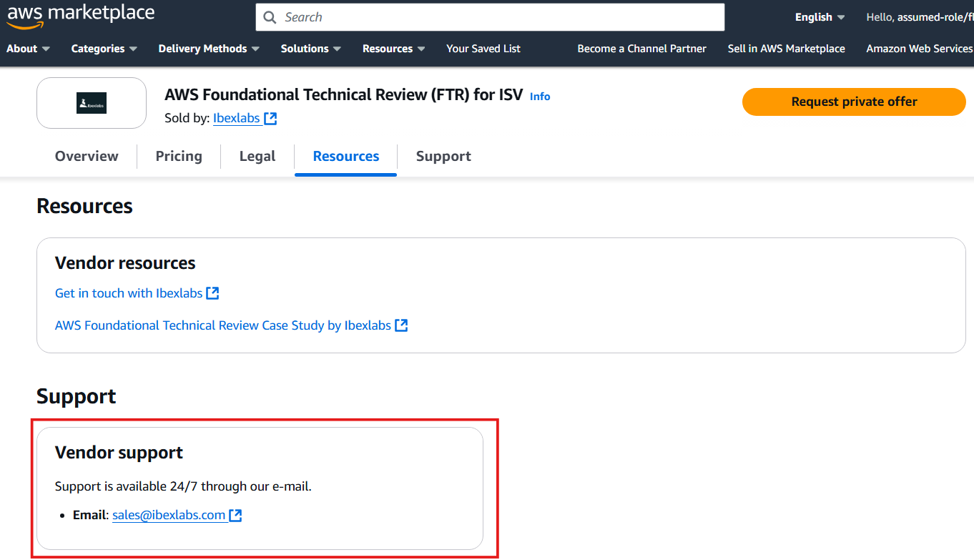
Task: Click external link icon beside Ibexlabs seller
Action: [x=270, y=119]
